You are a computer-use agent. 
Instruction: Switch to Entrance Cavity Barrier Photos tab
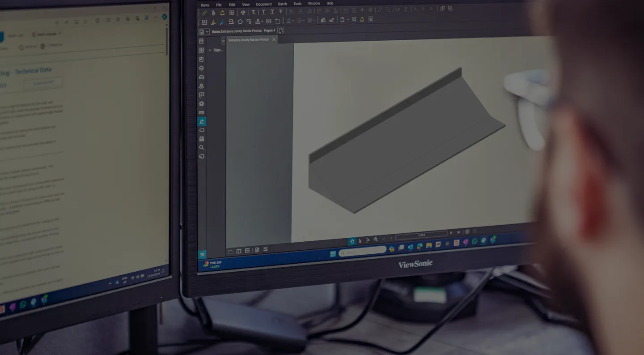pos(249,40)
